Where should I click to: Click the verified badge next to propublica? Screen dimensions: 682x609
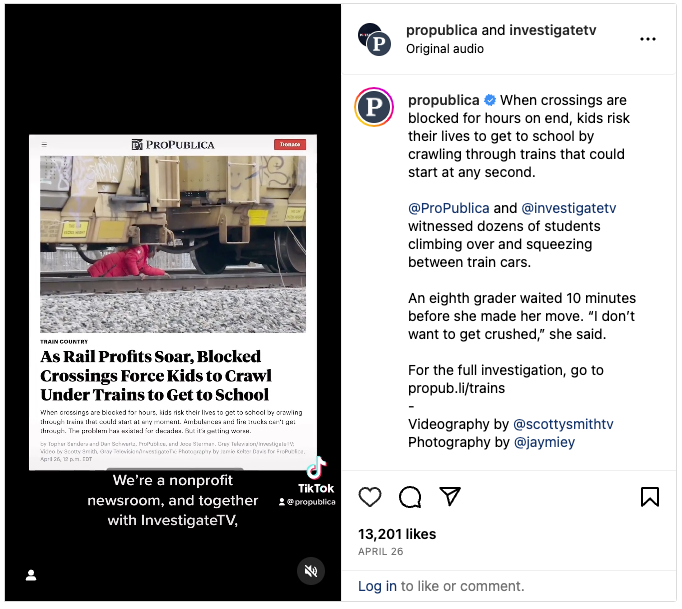pos(490,101)
